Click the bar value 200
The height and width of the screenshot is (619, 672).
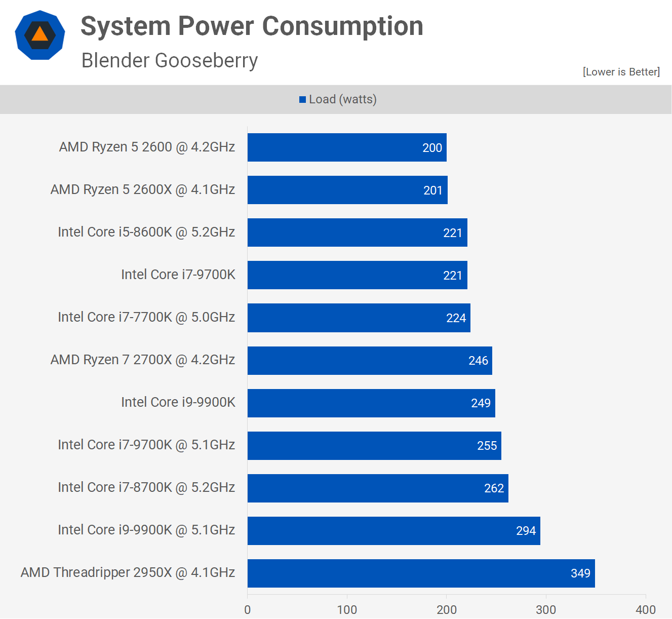pyautogui.click(x=432, y=148)
